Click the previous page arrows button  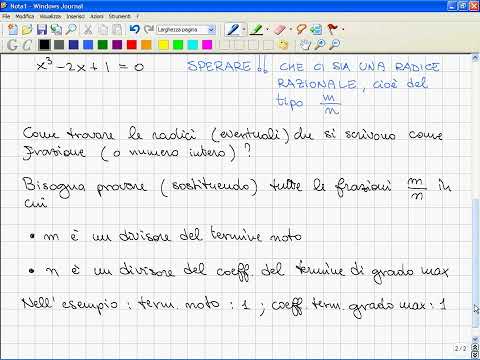[x=476, y=348]
